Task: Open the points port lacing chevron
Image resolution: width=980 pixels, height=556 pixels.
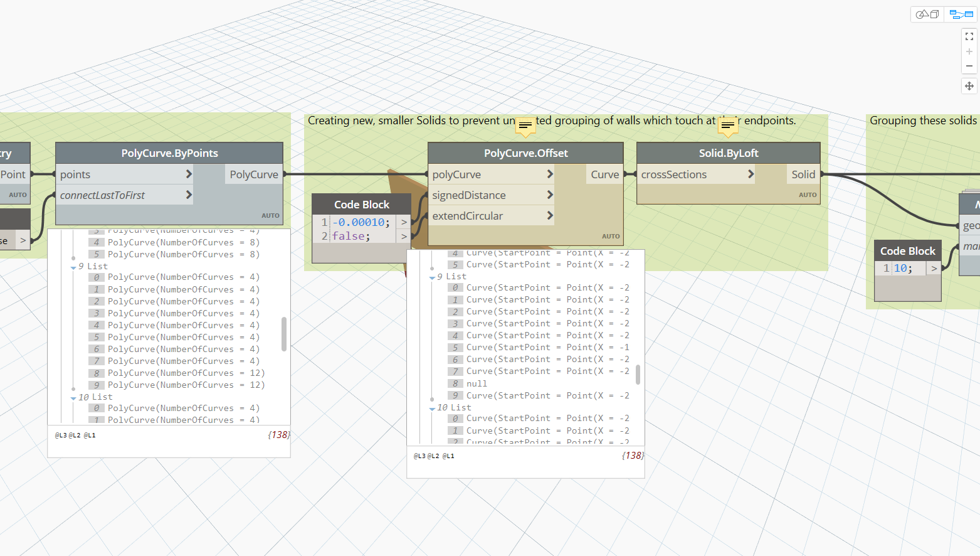Action: 189,174
